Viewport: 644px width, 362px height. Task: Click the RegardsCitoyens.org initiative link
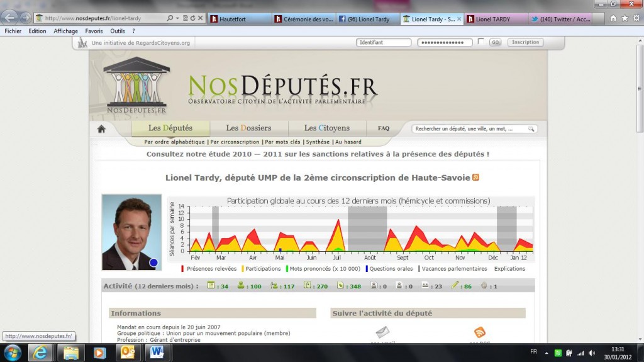pos(140,43)
